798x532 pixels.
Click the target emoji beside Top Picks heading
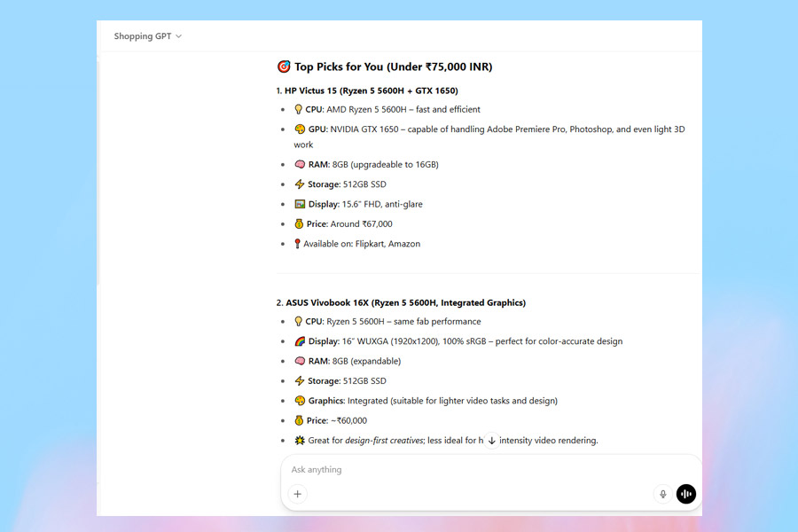[284, 66]
